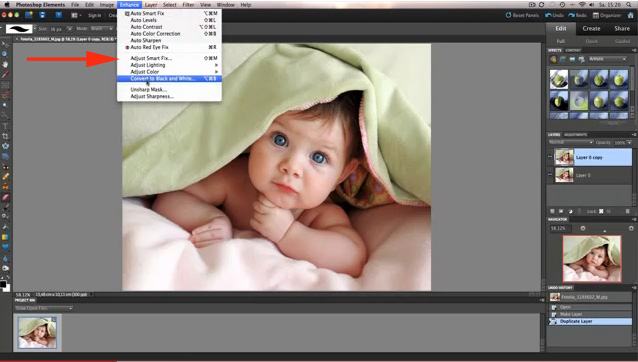The width and height of the screenshot is (638, 362).
Task: Select the Rectangular Marquee tool
Action: pos(5,85)
